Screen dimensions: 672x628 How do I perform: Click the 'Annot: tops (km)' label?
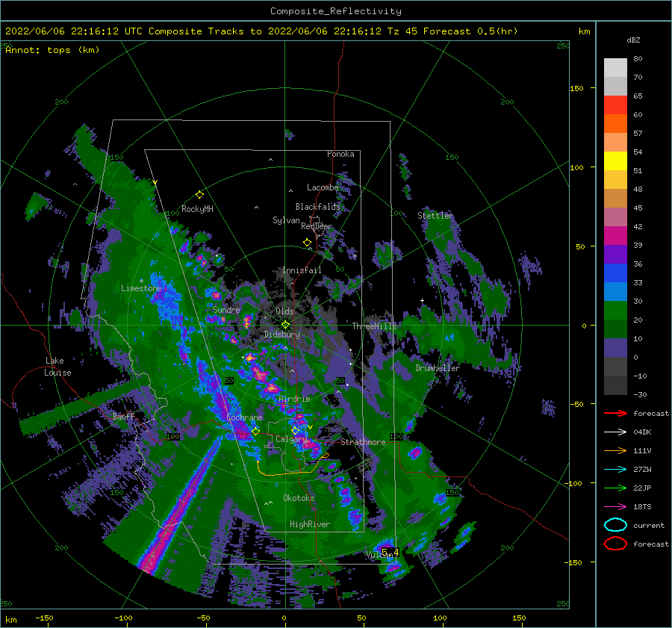point(52,50)
